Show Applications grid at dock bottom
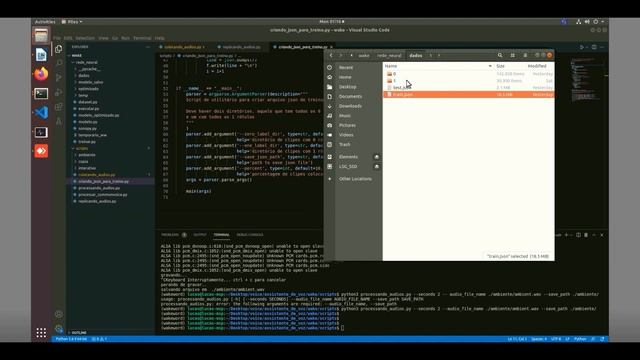Screen dimensions: 640x360 41,333
